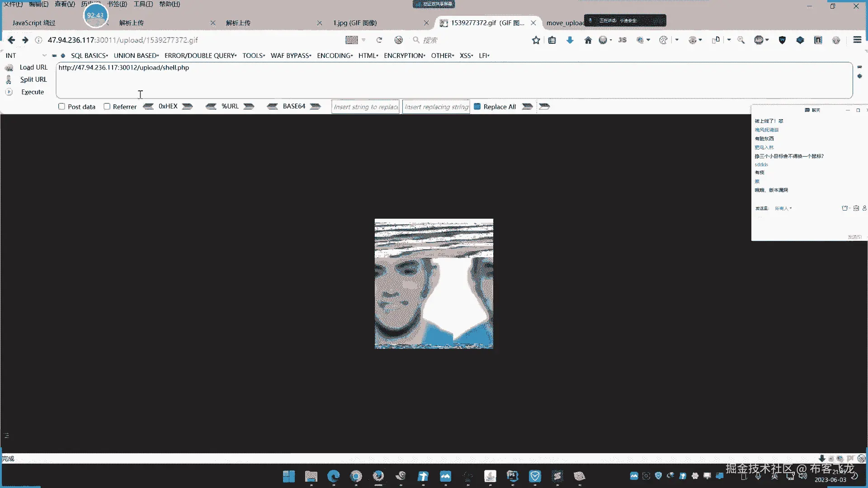Expand the ENCODING dropdown menu
This screenshot has width=868, height=488.
pos(335,56)
